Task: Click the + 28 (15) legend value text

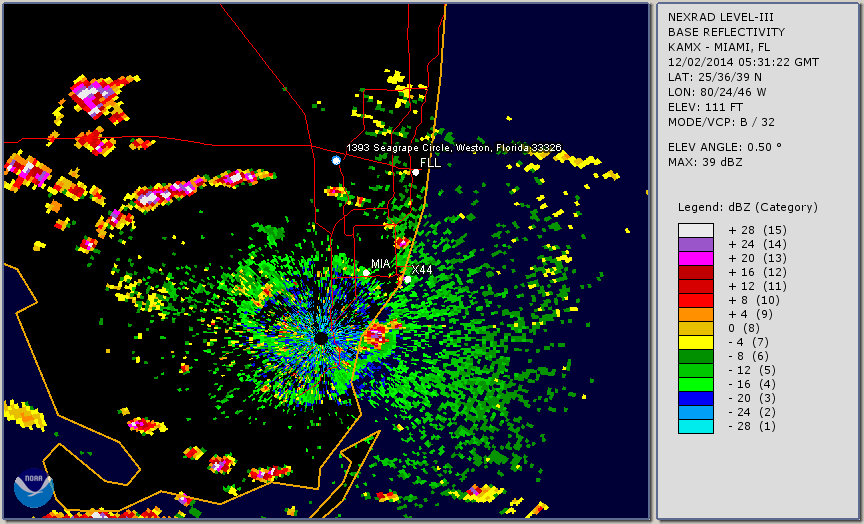Action: [757, 230]
